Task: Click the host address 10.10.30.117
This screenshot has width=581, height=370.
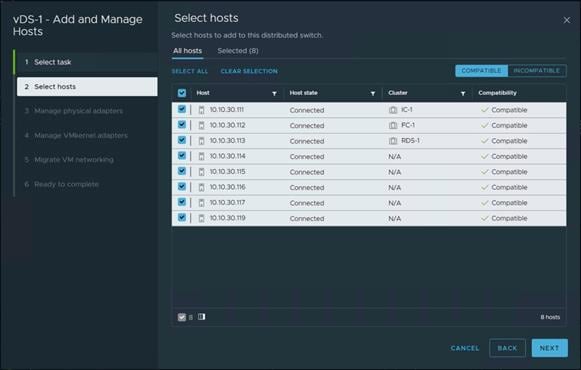Action: (x=228, y=203)
